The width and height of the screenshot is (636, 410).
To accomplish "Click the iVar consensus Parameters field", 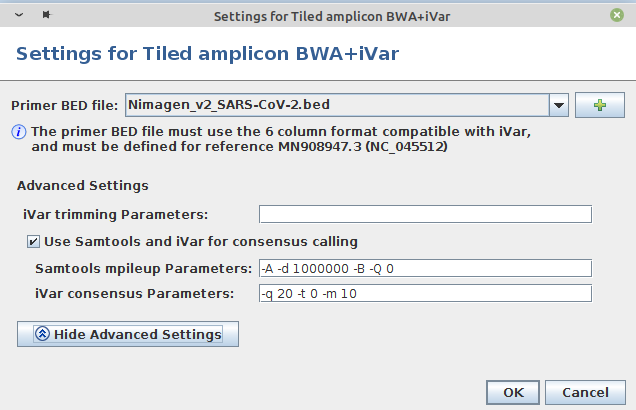I will click(425, 293).
